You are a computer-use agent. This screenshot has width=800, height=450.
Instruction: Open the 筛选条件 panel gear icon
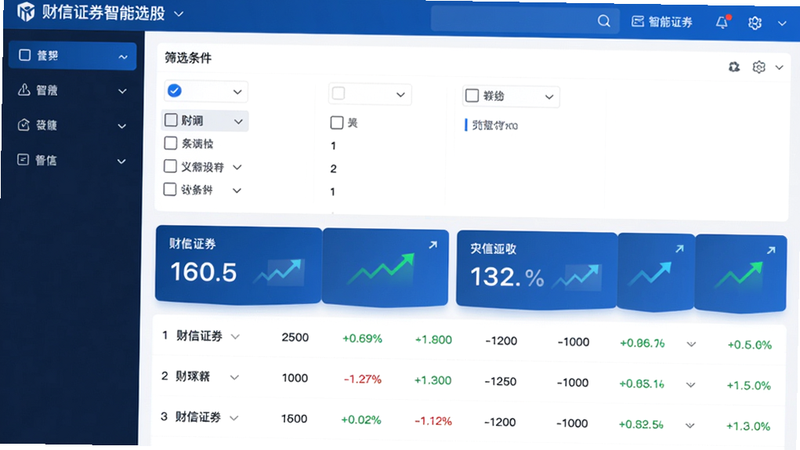click(x=759, y=67)
